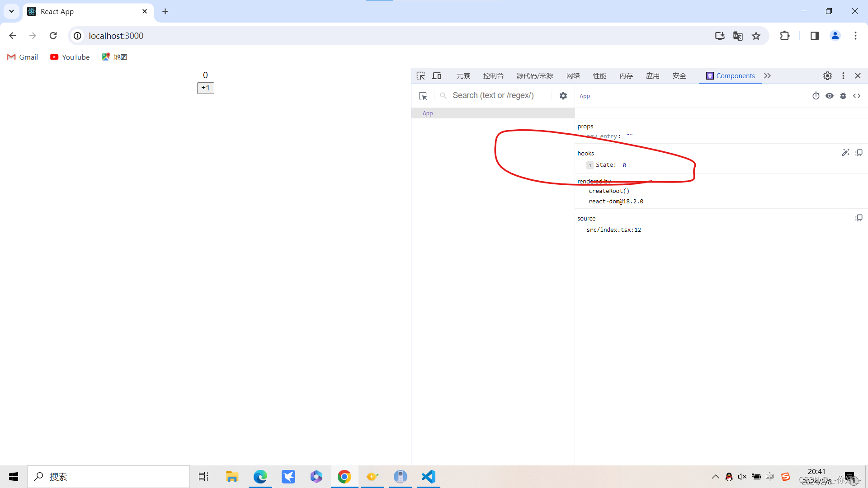This screenshot has height=488, width=868.
Task: Click the select element inspector icon
Action: (420, 76)
